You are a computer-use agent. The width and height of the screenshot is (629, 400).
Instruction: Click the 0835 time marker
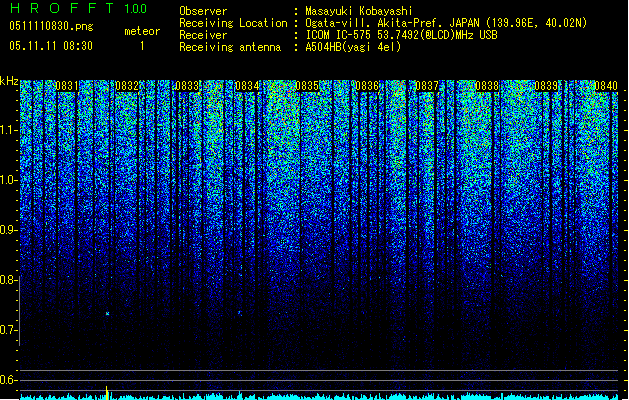[x=307, y=86]
